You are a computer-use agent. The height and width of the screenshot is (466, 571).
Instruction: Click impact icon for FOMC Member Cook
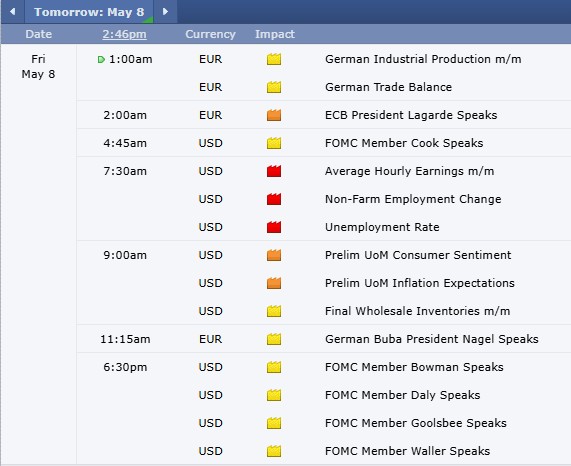click(274, 143)
